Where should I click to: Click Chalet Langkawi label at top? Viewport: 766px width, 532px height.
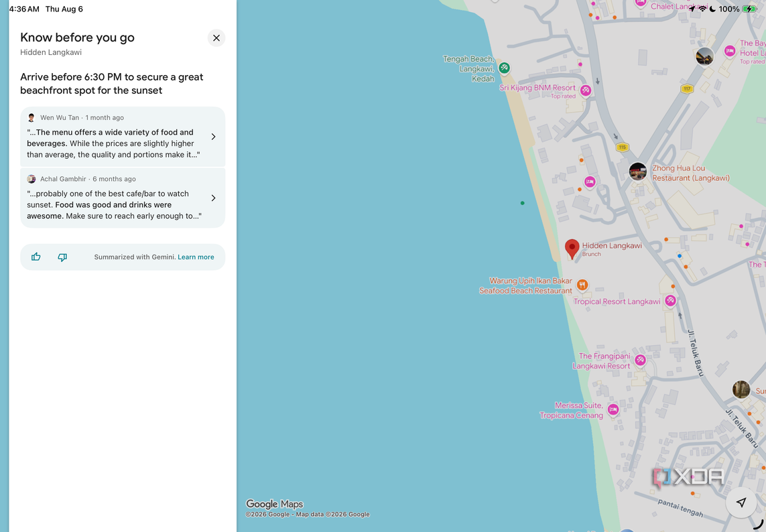pos(678,6)
